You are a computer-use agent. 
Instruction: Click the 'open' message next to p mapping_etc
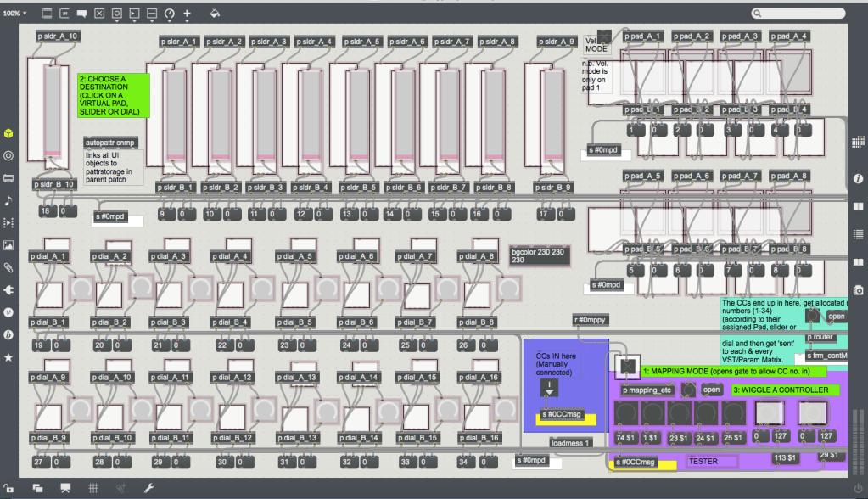tap(711, 390)
